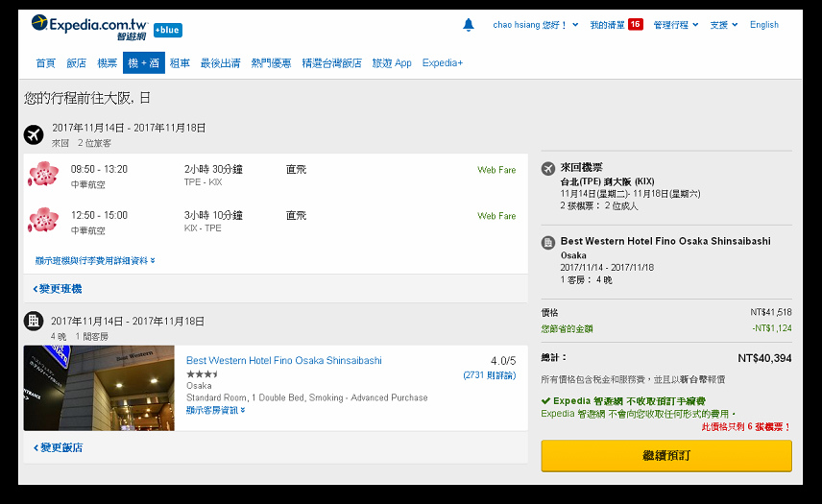Open the chao hsiang account dropdown
The height and width of the screenshot is (504, 822).
click(x=535, y=25)
